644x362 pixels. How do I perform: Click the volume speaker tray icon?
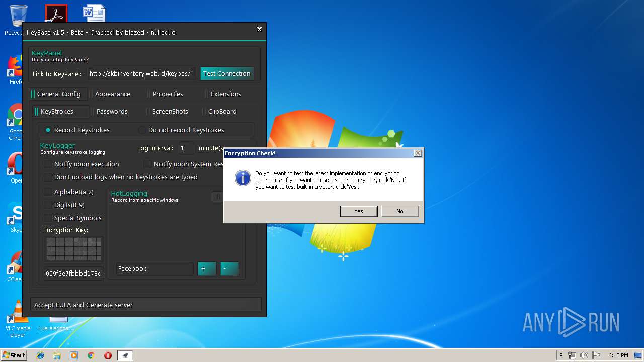(584, 355)
